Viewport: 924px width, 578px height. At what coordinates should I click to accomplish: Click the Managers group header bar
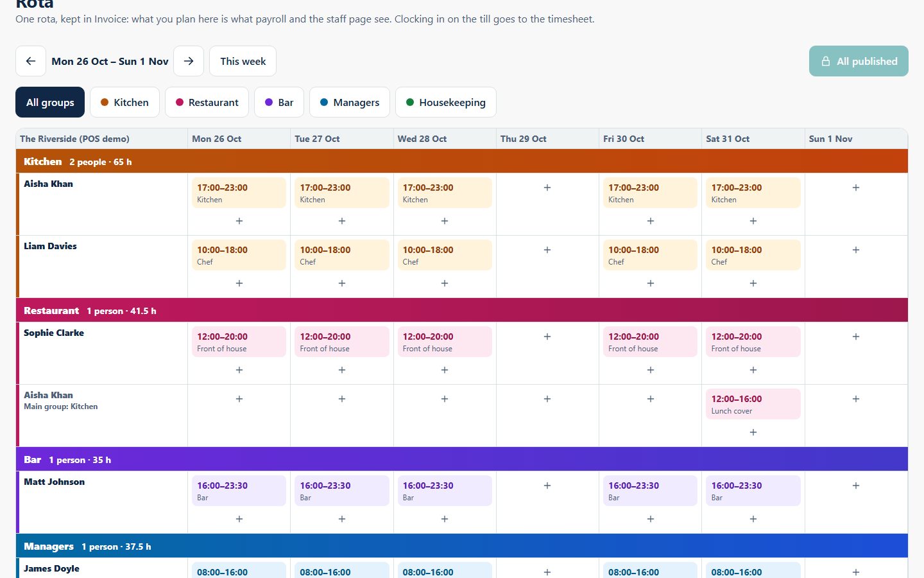462,546
